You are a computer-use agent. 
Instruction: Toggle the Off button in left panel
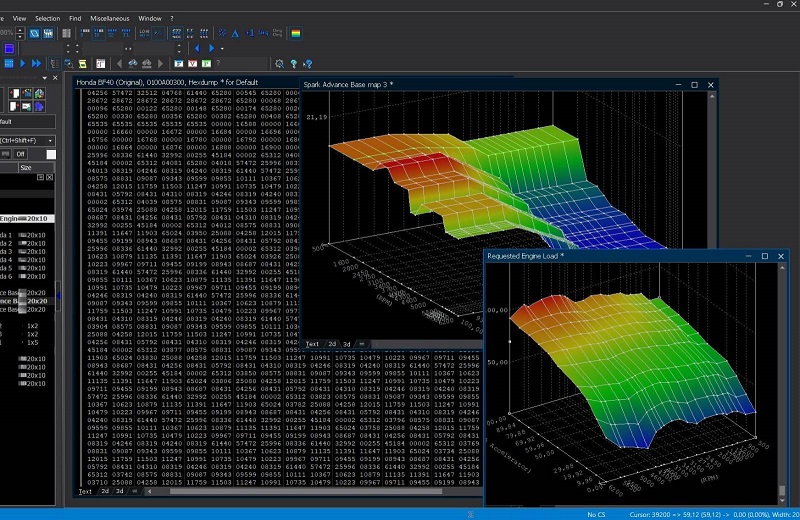click(20, 154)
